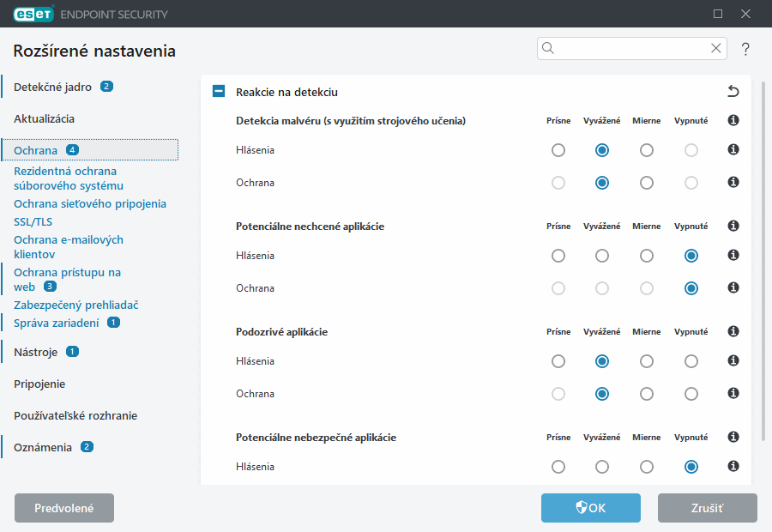This screenshot has height=532, width=772.
Task: Show info for Podozrivé aplikácie Ochrana row
Action: click(x=733, y=393)
